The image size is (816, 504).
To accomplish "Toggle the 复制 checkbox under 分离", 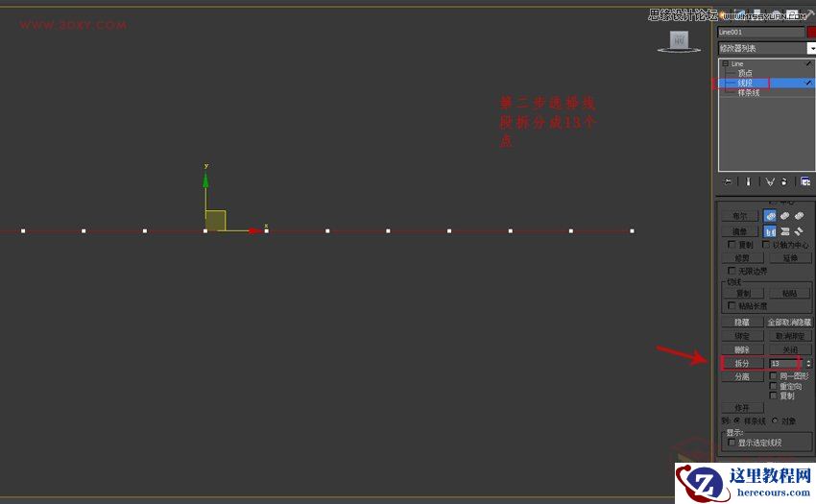I will tap(774, 396).
